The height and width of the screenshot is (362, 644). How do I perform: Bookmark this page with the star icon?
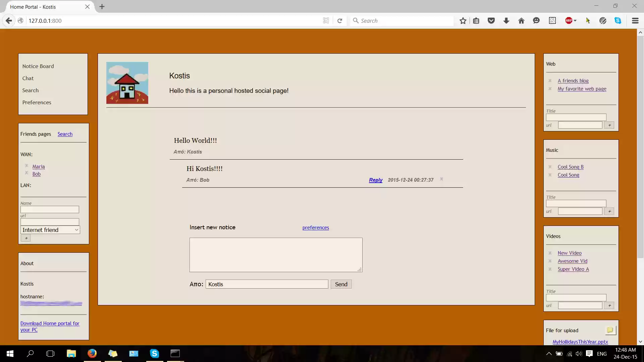point(463,20)
